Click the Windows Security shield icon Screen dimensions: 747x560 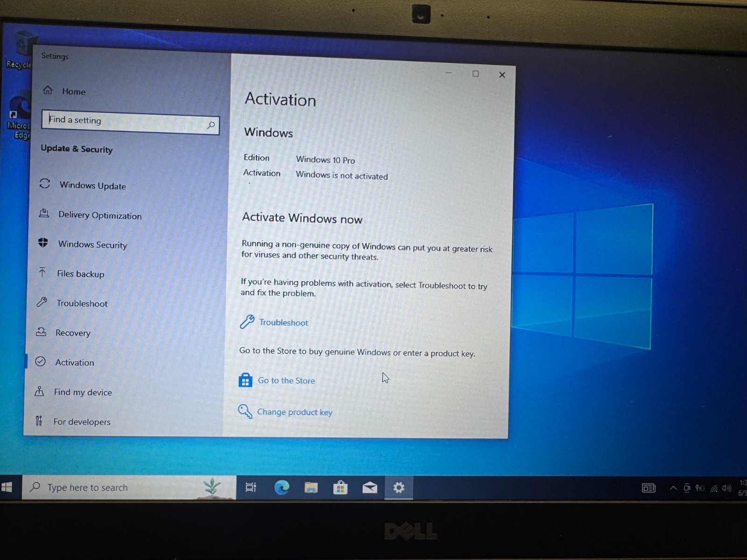43,242
